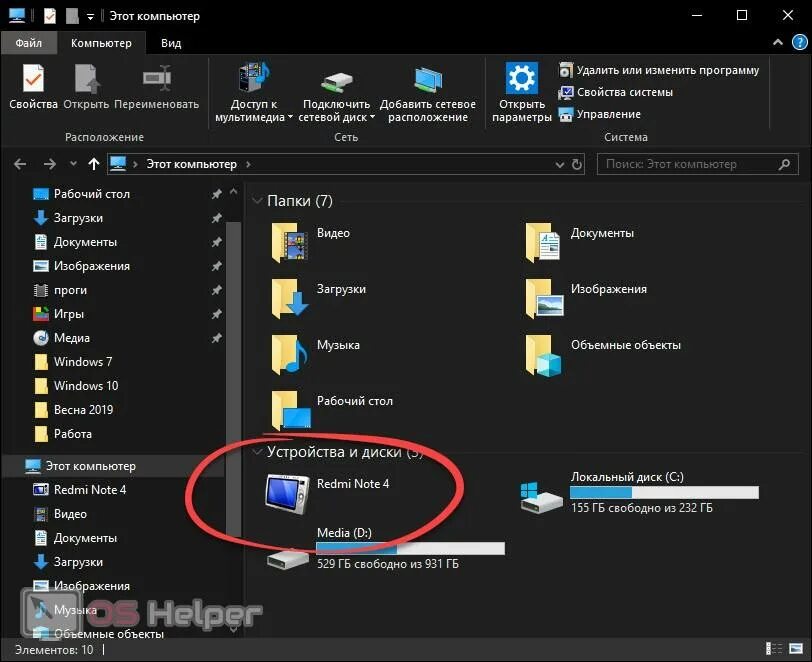Click the Media (D:) usage bar
812x662 pixels.
click(410, 548)
